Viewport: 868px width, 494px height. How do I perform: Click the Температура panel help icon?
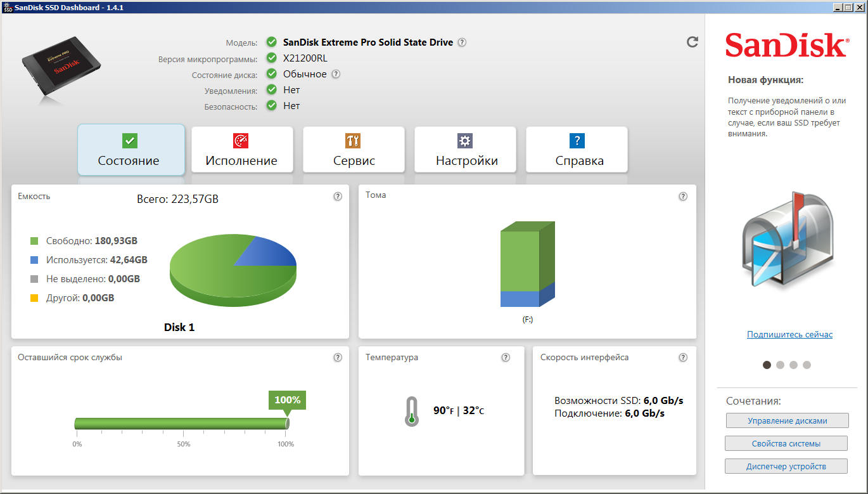coord(506,358)
